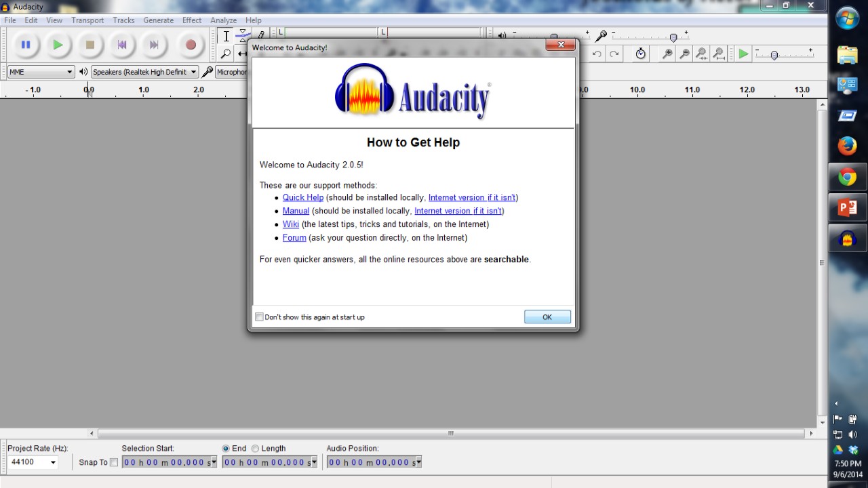Click the Fit Project zoom icon

click(718, 54)
